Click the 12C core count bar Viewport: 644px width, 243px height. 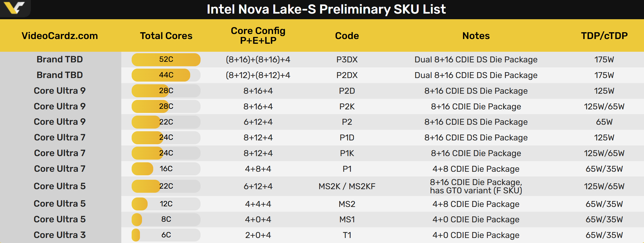[166, 204]
